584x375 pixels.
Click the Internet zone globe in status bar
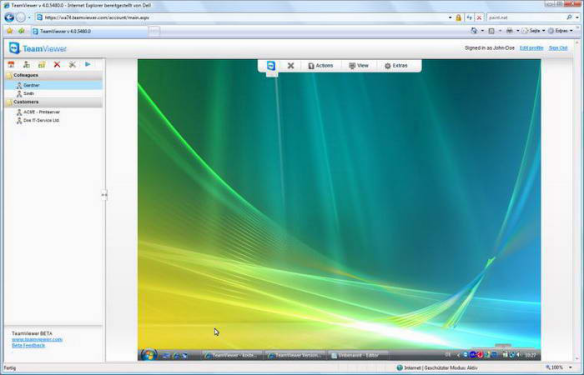point(400,368)
